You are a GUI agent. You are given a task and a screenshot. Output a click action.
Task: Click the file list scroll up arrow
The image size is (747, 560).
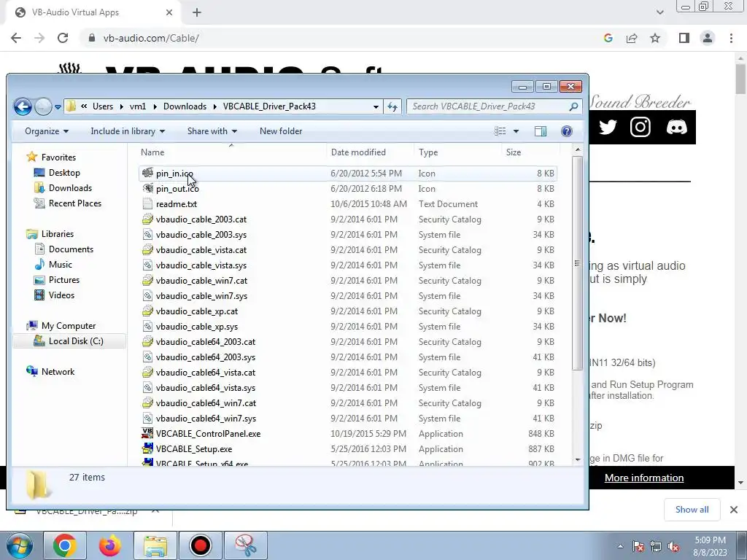coord(578,150)
